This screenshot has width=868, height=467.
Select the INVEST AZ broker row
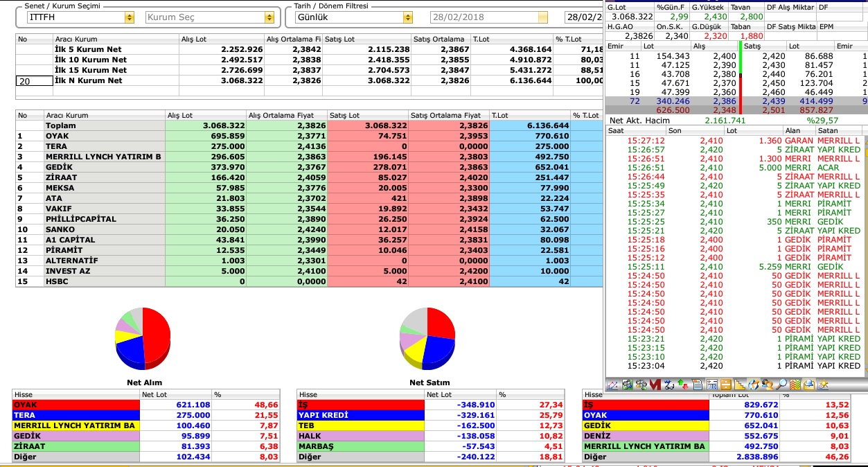point(309,271)
